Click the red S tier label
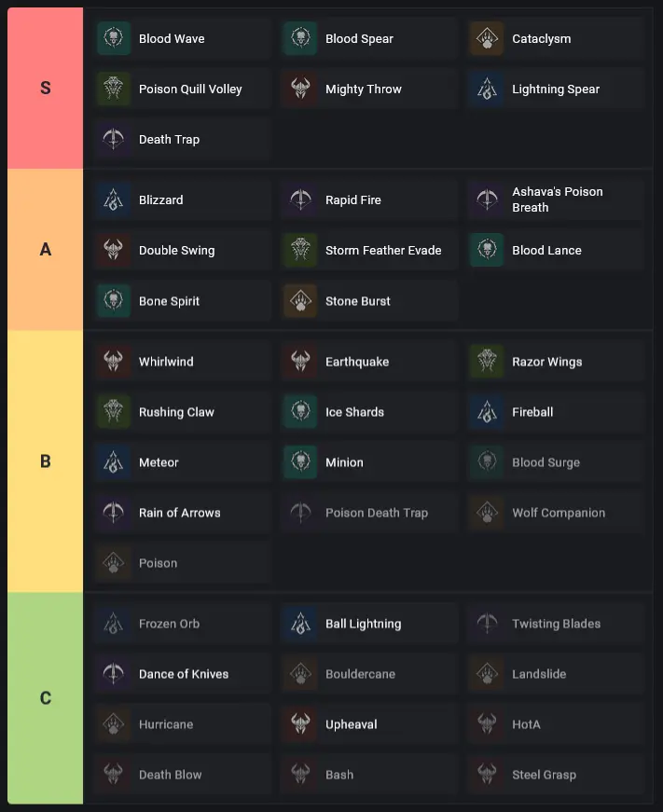 pyautogui.click(x=46, y=89)
